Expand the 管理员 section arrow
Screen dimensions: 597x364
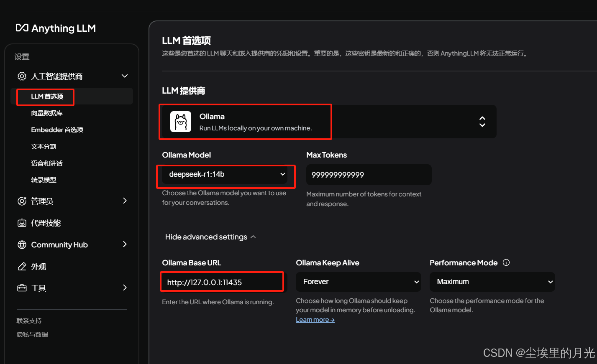pos(125,201)
